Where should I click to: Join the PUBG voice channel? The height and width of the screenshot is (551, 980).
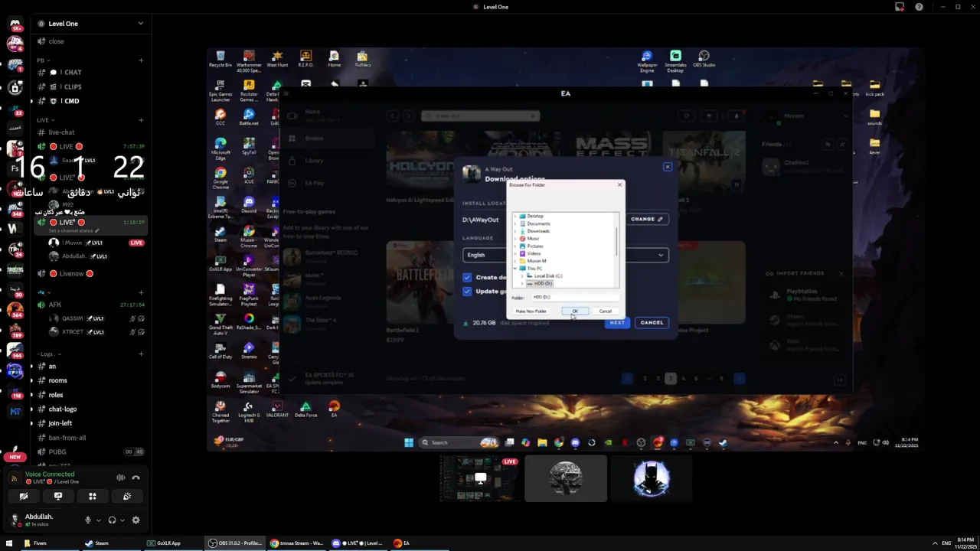[x=90, y=452]
